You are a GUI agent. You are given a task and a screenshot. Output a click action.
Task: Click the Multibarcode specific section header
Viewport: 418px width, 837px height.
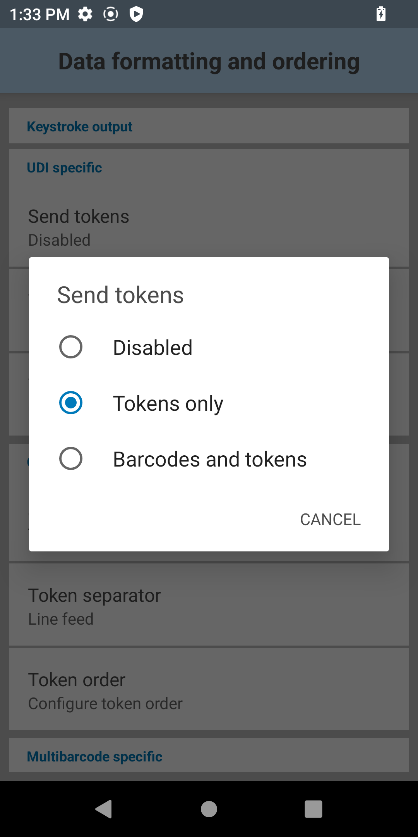[94, 756]
